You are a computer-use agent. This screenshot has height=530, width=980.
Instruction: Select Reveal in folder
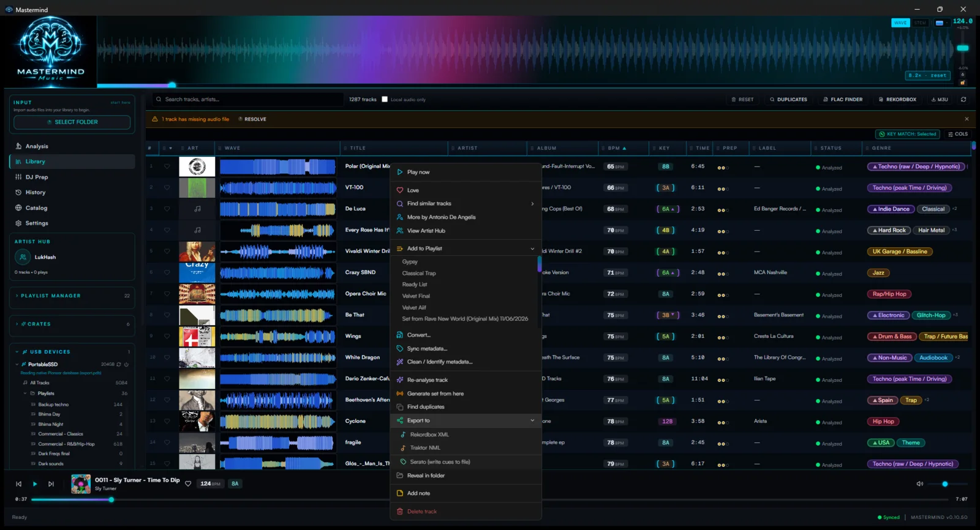(x=466, y=476)
